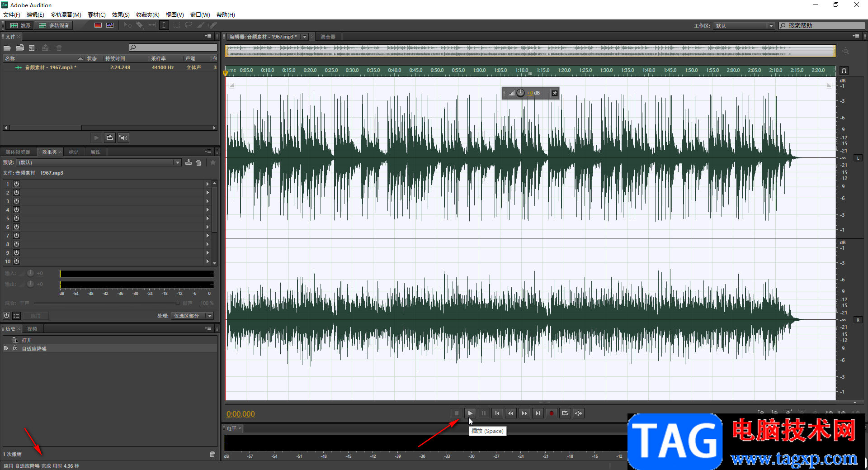This screenshot has height=470, width=868.
Task: Click the new file icon in Files panel
Action: pos(33,48)
